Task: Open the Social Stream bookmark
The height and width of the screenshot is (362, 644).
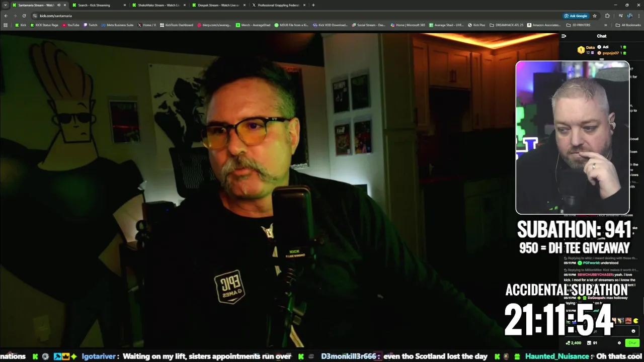Action: pos(369,25)
